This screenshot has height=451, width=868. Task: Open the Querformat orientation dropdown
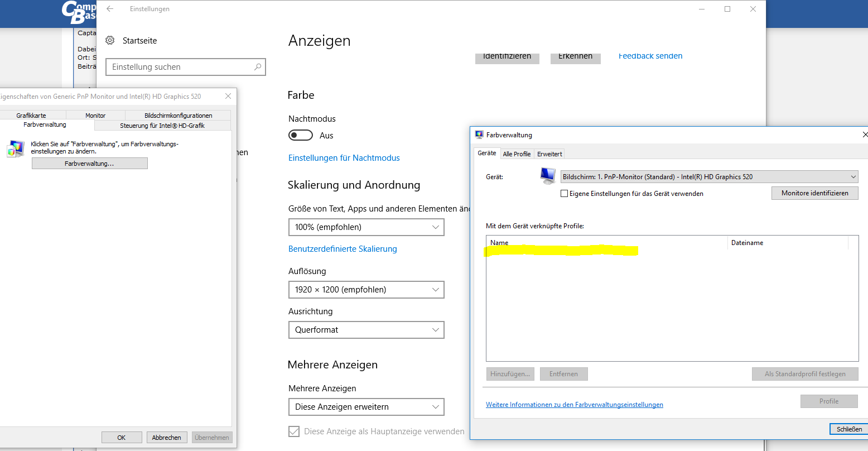coord(366,330)
